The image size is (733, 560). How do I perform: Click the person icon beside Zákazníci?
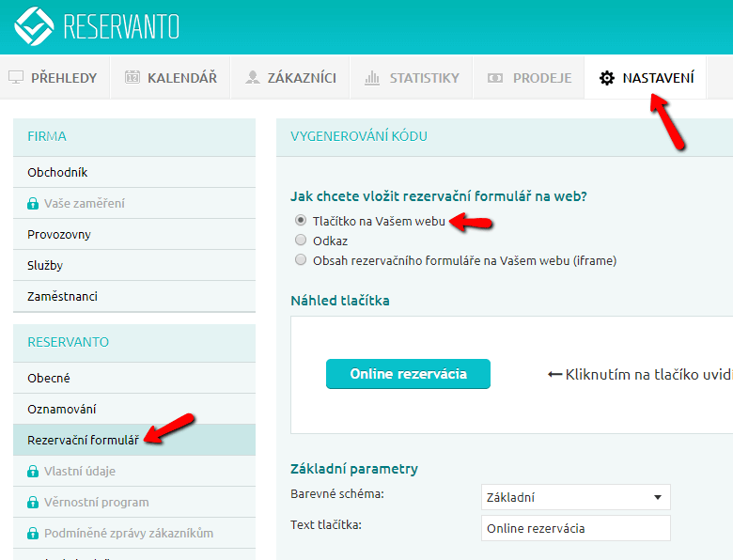click(x=253, y=77)
